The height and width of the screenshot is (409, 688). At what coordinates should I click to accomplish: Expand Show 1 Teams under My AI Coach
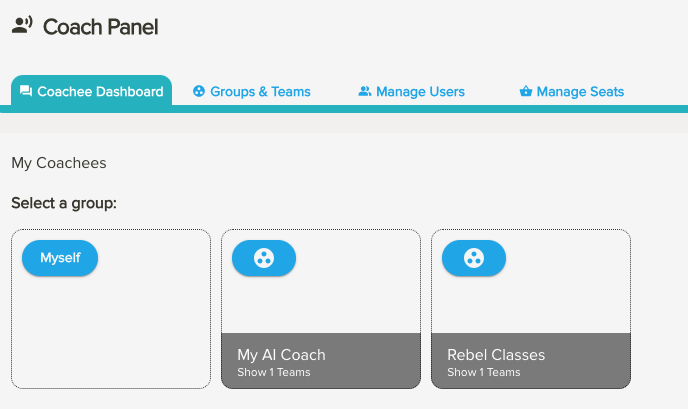274,373
